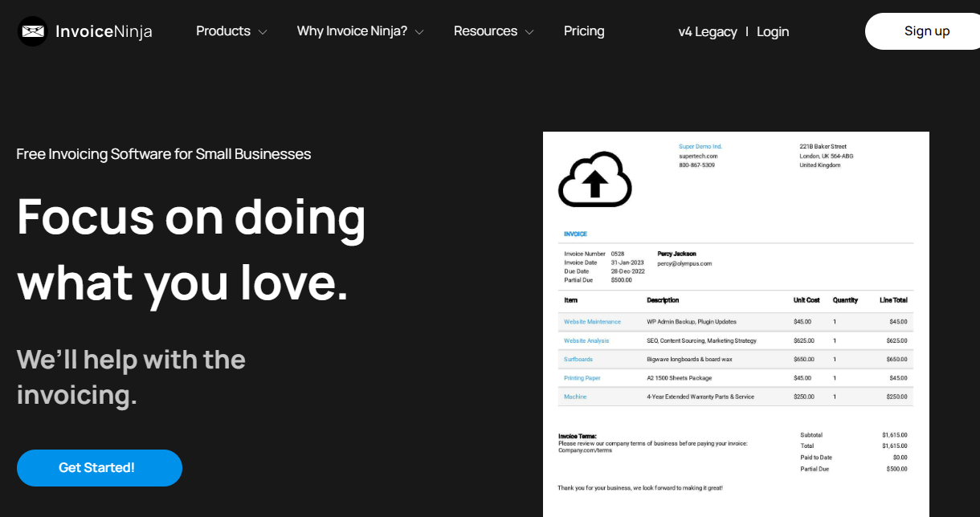Click the Invoice Terms heading

point(578,436)
